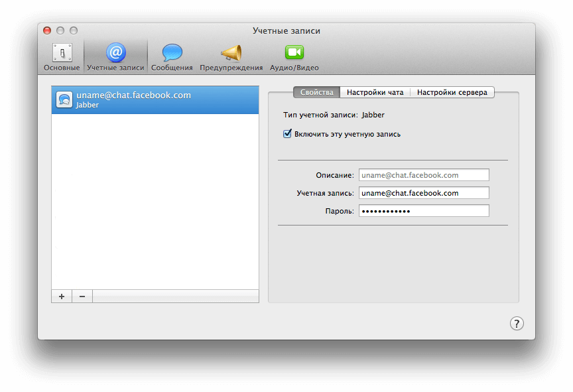Click into the Пароль password field
Screen dimensions: 573x392
pyautogui.click(x=424, y=211)
